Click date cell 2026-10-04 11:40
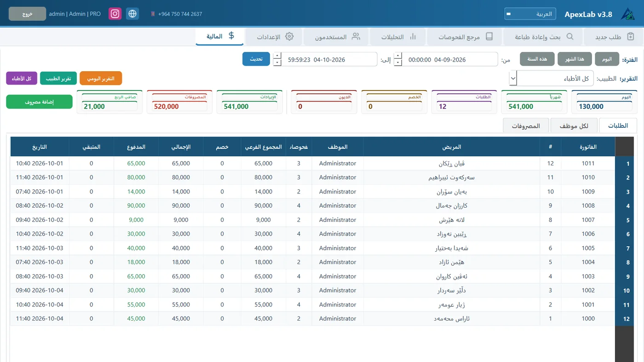This screenshot has width=644, height=362. (40, 319)
